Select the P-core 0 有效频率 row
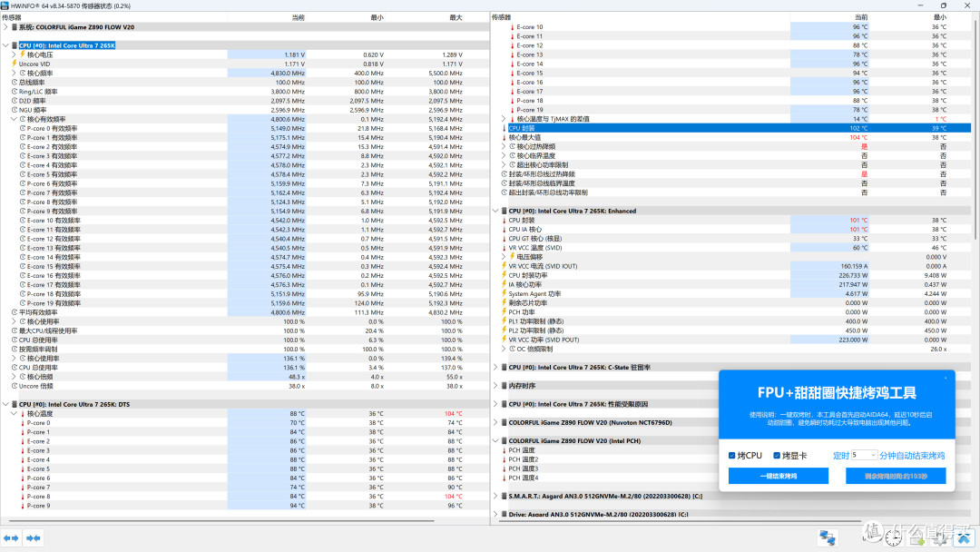The width and height of the screenshot is (980, 552). point(244,128)
